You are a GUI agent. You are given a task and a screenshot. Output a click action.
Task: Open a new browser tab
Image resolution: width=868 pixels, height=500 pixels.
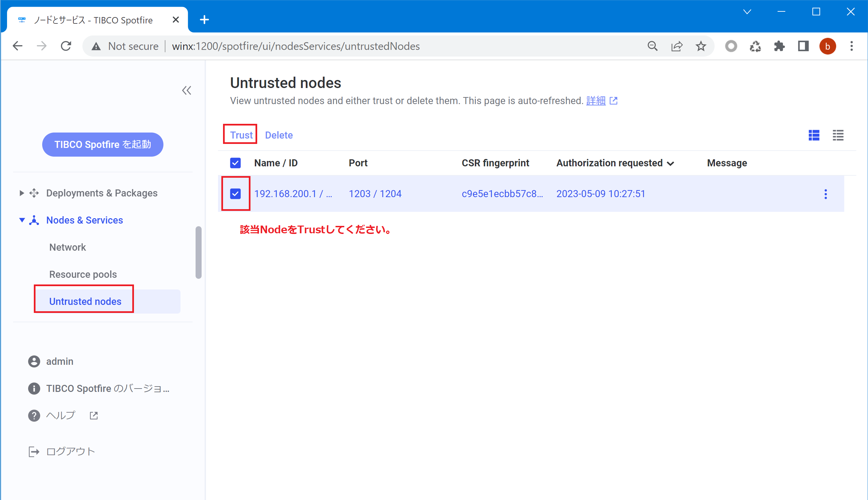pos(205,20)
